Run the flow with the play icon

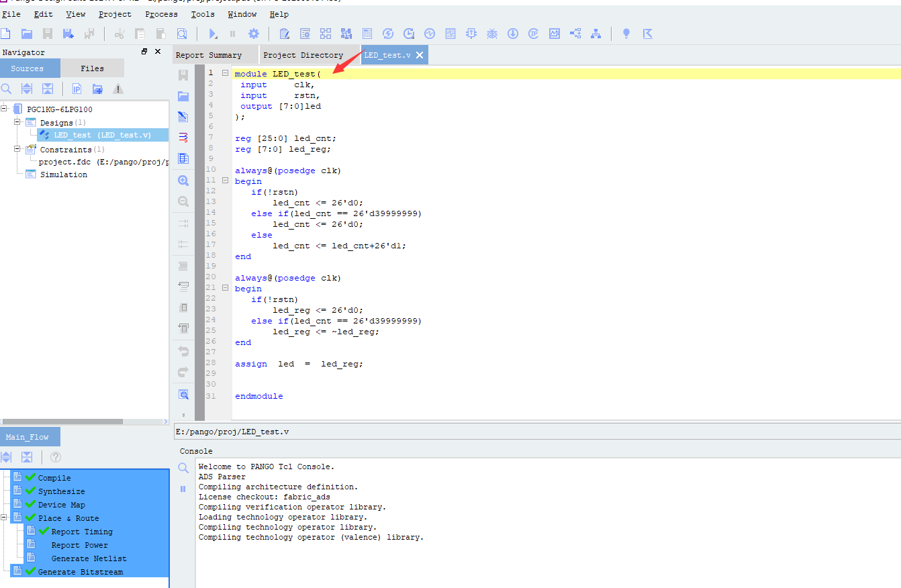coord(213,34)
